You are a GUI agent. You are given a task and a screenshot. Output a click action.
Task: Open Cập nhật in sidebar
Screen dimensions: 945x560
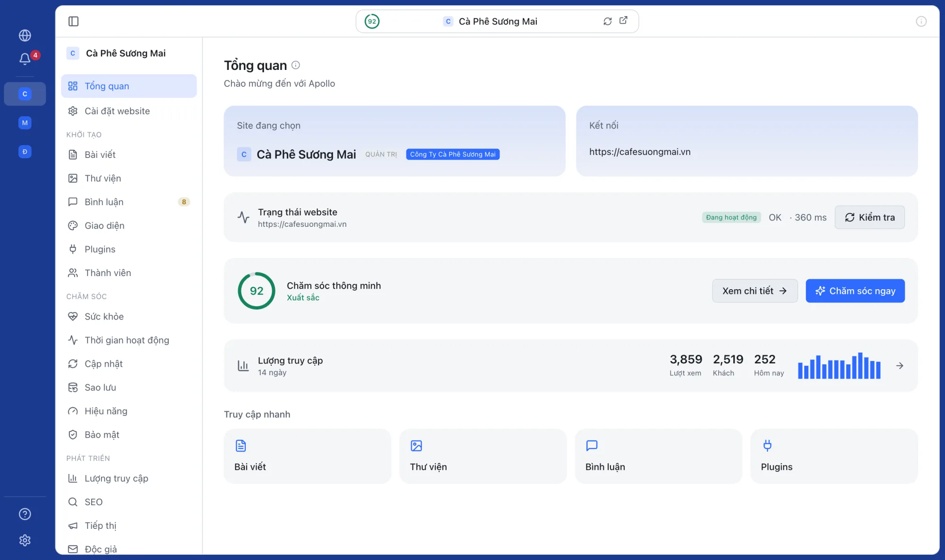click(x=129, y=364)
